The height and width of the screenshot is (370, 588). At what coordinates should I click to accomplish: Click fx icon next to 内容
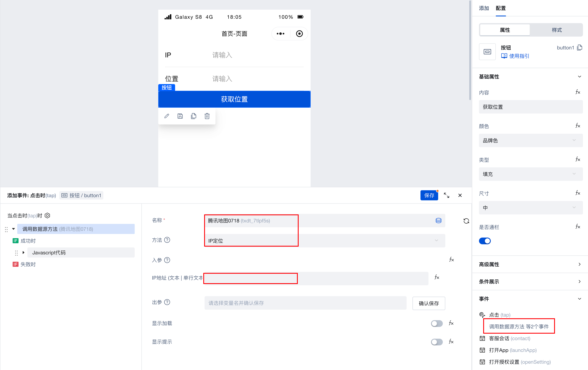(x=578, y=92)
